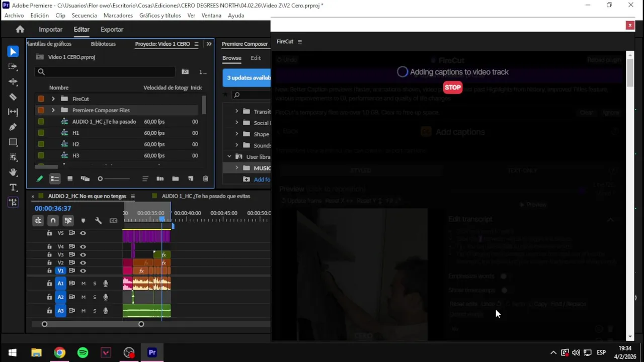Toggle Linked Selection in timeline

click(68, 220)
